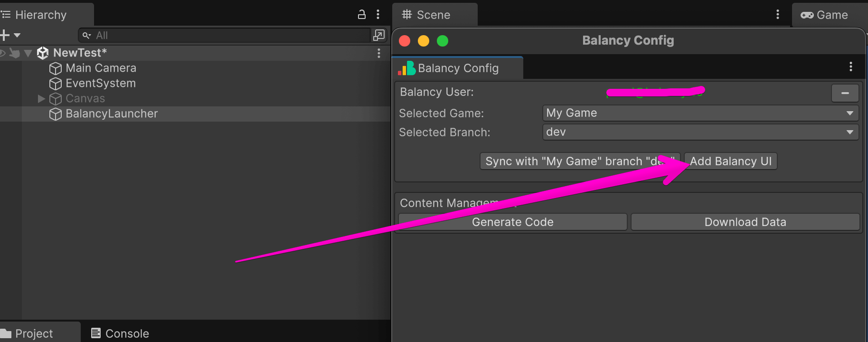Click the grid icon on the Scene tab
Viewport: 868px width, 342px height.
click(406, 15)
